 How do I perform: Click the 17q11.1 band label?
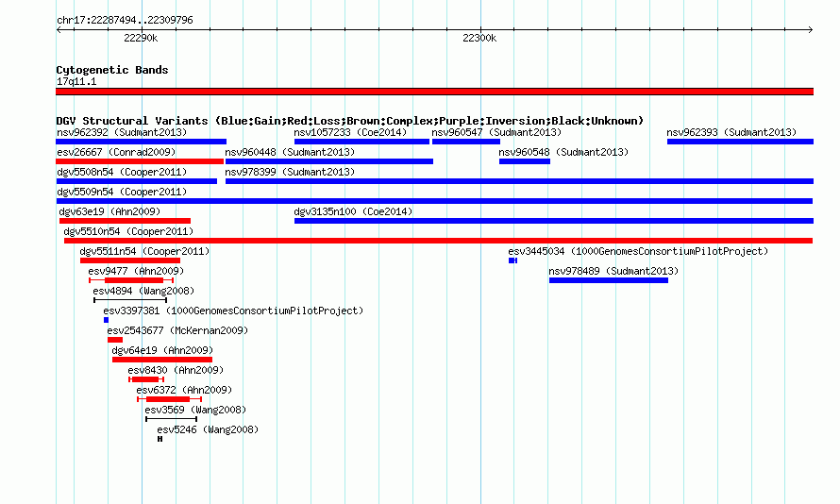(x=76, y=81)
